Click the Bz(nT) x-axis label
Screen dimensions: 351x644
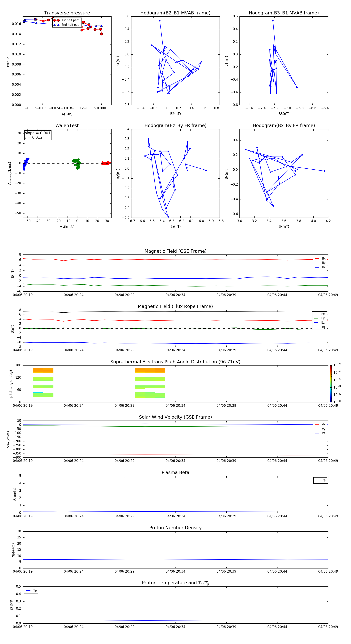pos(175,227)
